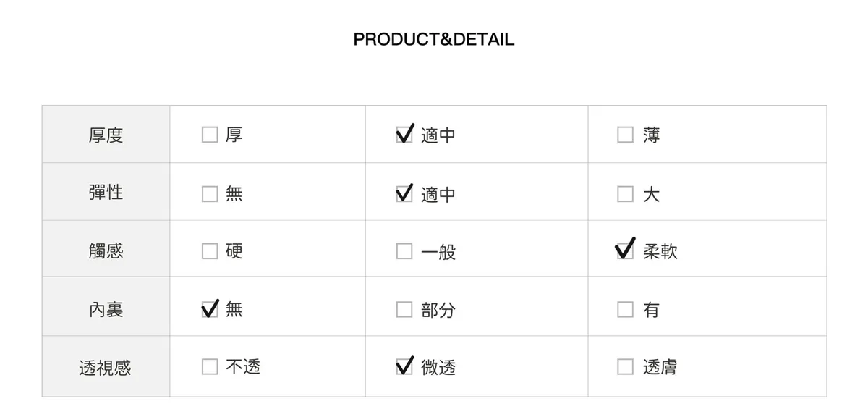Uncheck the 微透 checkbox

click(404, 367)
